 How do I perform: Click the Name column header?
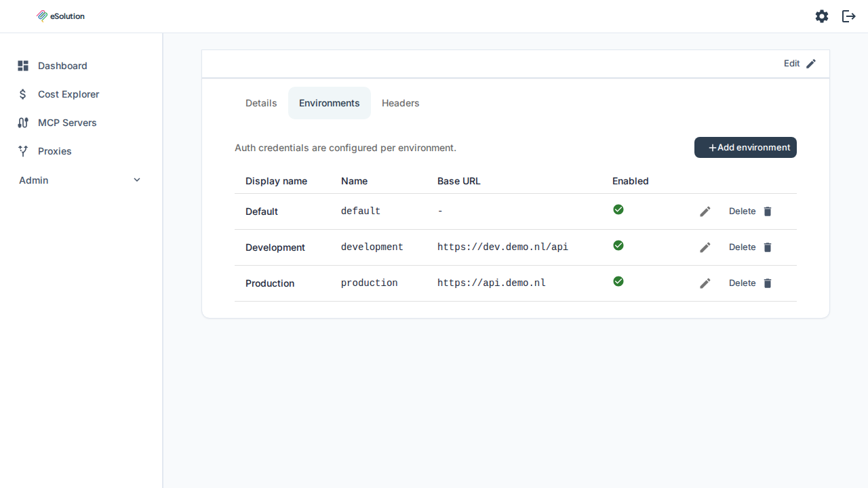(x=354, y=181)
